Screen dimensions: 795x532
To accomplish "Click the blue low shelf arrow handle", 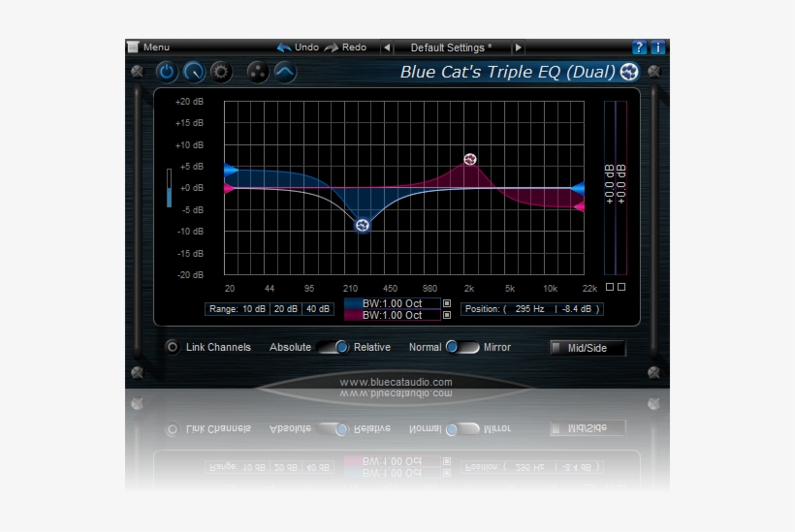I will pyautogui.click(x=230, y=170).
